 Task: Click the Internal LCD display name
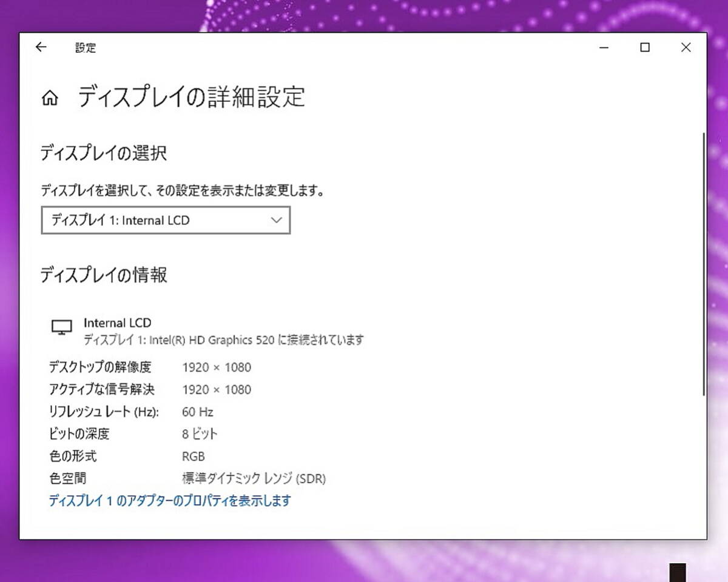[x=118, y=323]
